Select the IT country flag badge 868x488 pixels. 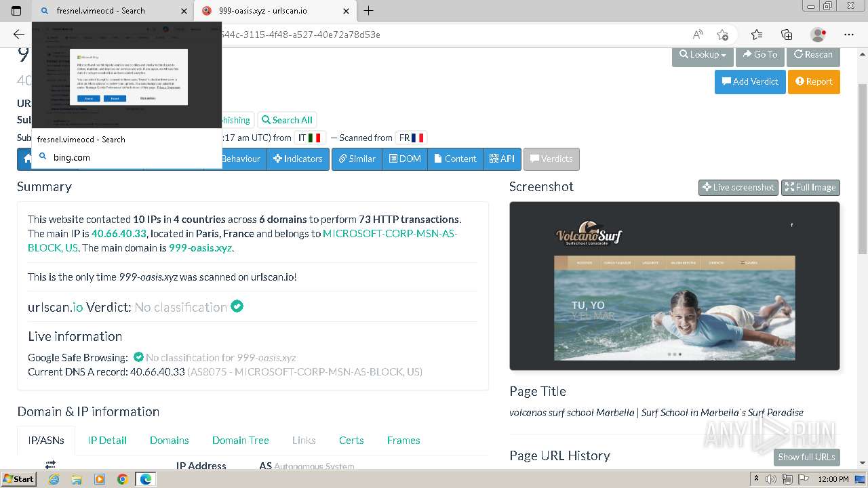[310, 138]
